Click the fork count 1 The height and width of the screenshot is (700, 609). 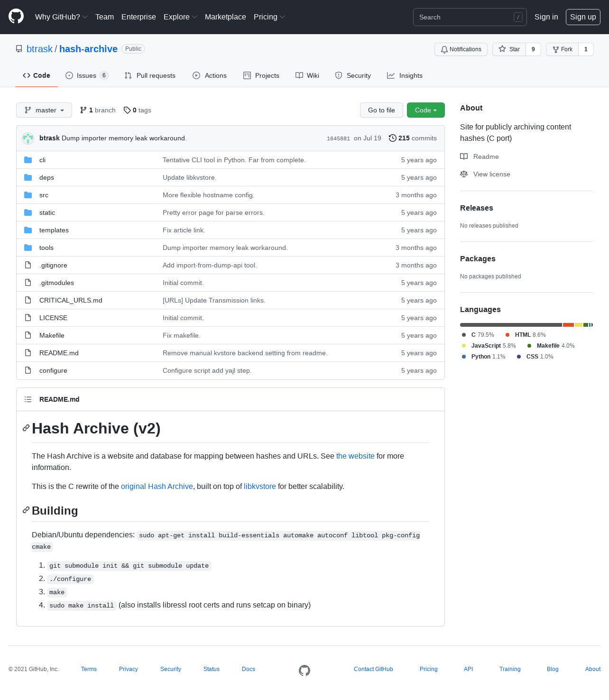586,49
